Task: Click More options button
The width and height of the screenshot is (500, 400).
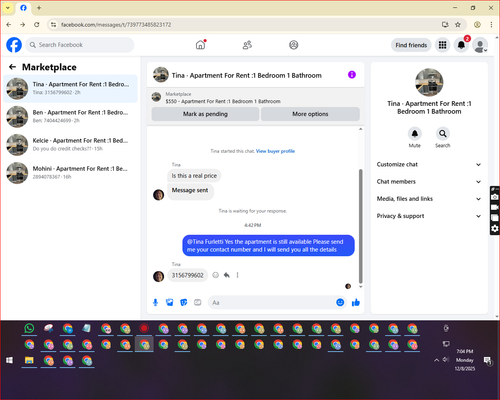Action: click(x=310, y=114)
